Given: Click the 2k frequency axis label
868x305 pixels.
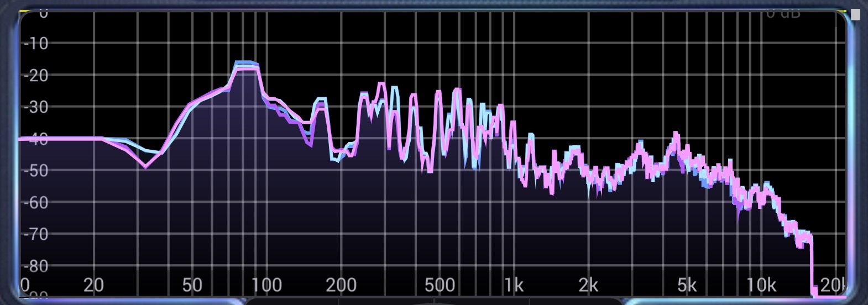Looking at the screenshot, I should click(x=588, y=285).
